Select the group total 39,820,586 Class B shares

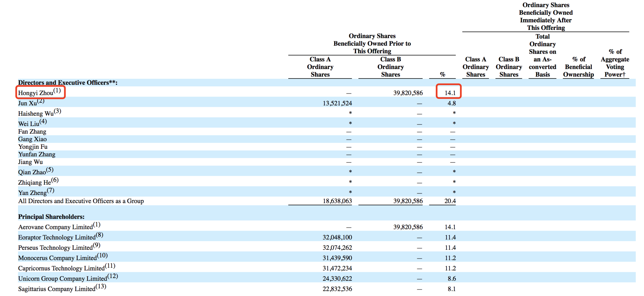pos(408,201)
